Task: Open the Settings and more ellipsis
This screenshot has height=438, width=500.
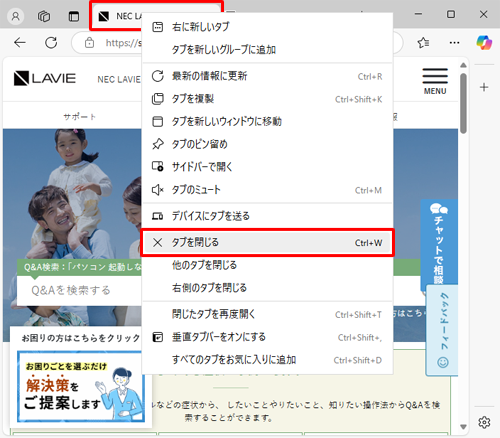Action: (454, 43)
